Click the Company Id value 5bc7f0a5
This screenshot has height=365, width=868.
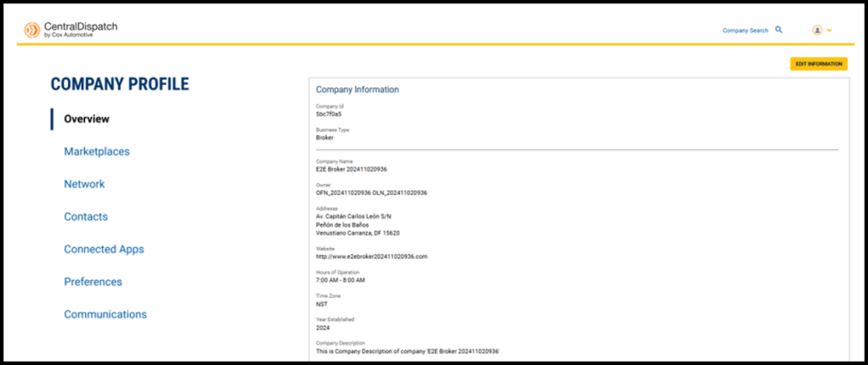click(329, 114)
